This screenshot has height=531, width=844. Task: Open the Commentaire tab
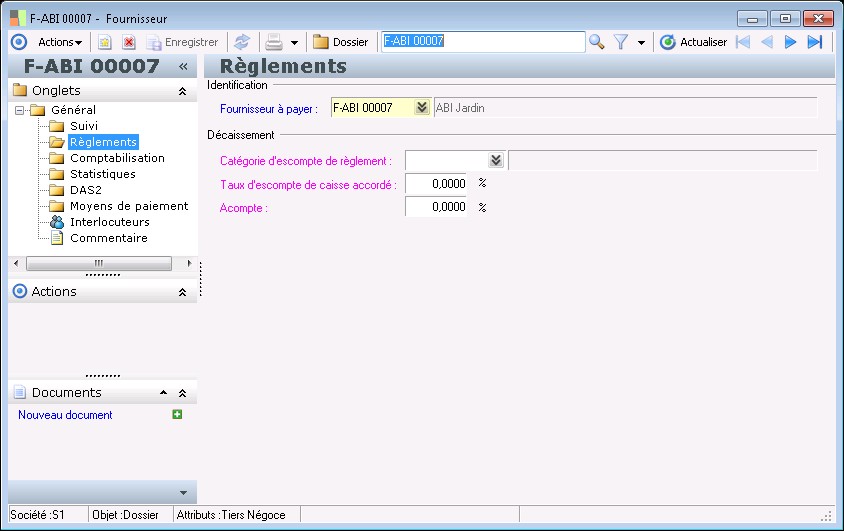pyautogui.click(x=108, y=238)
